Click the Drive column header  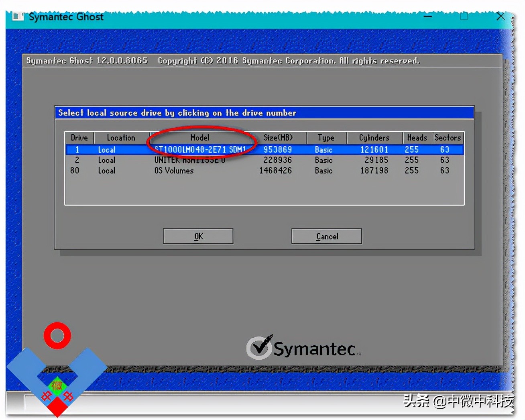[x=79, y=138]
